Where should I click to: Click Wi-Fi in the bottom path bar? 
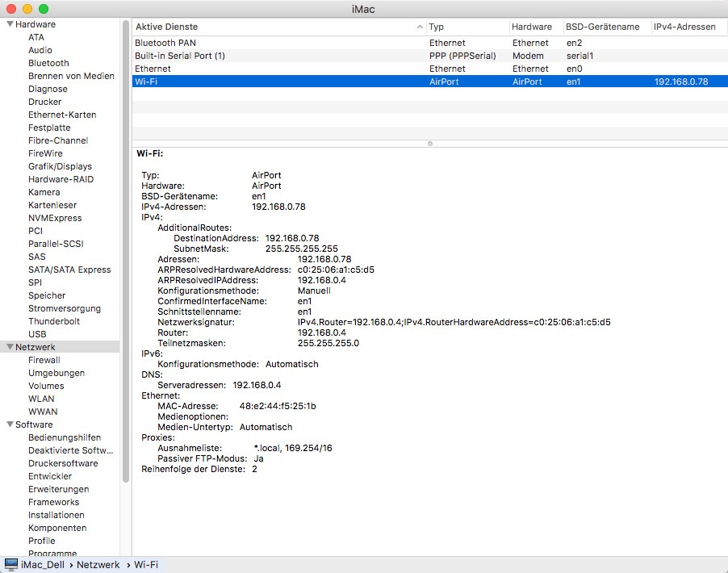(x=146, y=565)
